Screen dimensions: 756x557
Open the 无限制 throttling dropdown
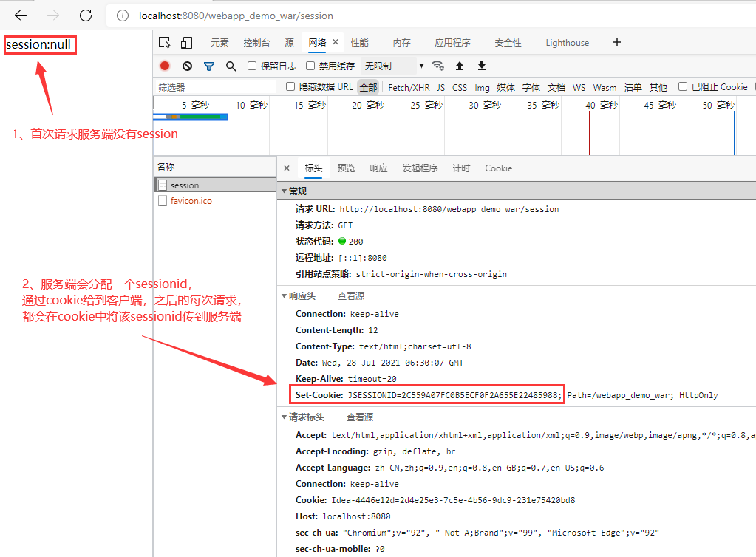pos(394,66)
